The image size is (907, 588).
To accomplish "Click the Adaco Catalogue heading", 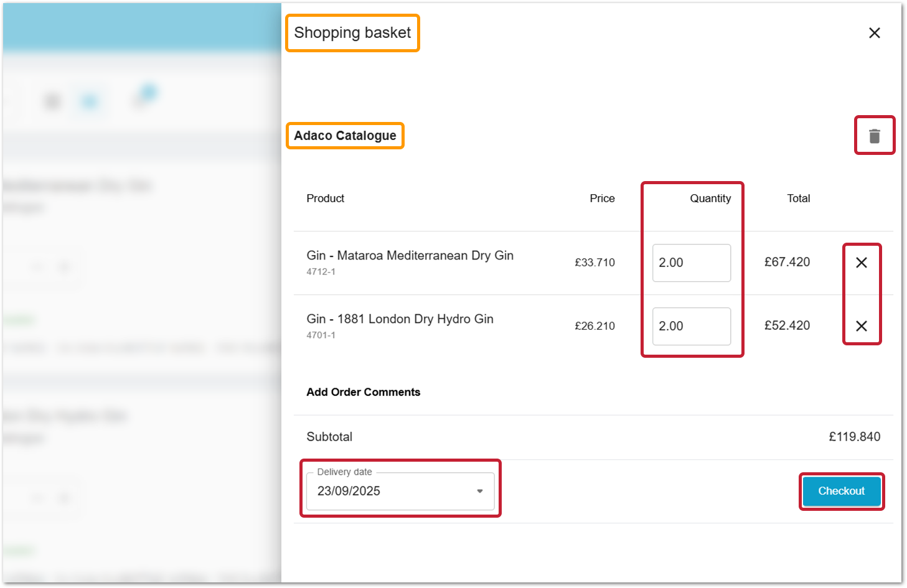I will pyautogui.click(x=345, y=135).
